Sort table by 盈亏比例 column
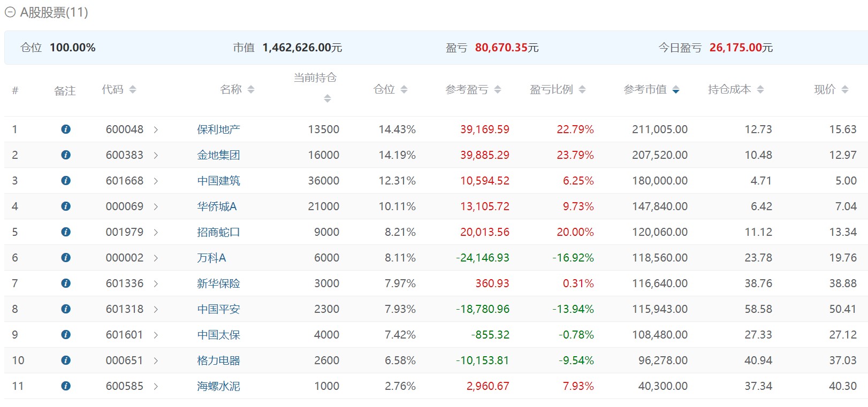Viewport: 868px width, 407px height. coord(582,90)
